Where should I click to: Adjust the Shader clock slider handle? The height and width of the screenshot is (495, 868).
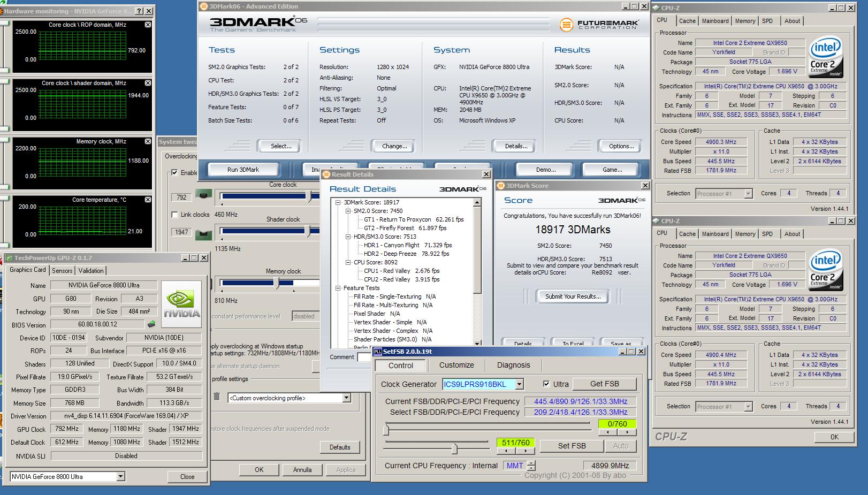[308, 231]
